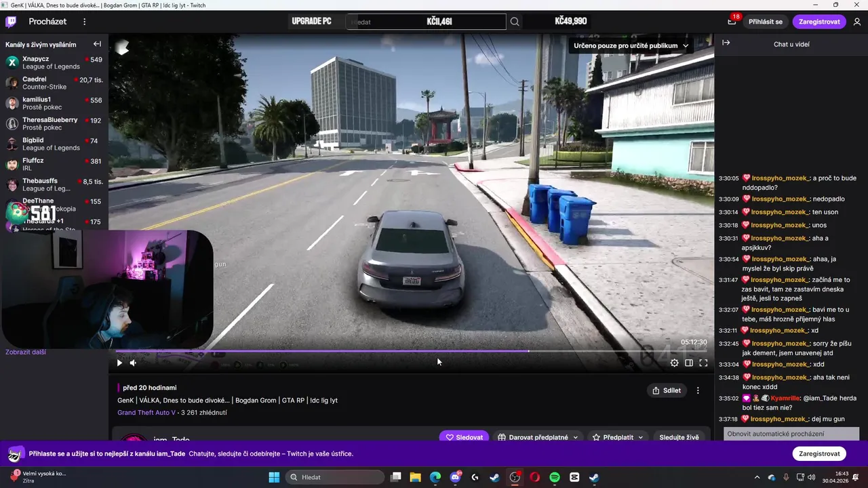Click the chat timestamp 3:30:05
The image size is (868, 488).
coord(729,178)
